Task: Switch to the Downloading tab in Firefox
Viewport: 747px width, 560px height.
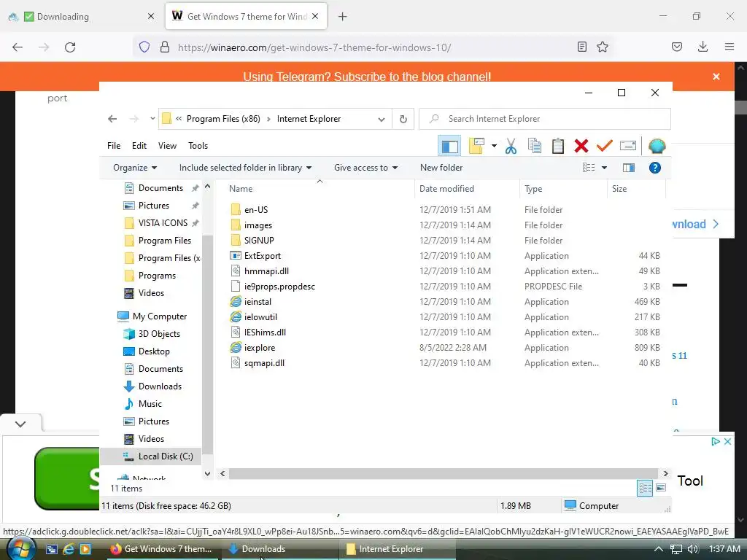Action: point(81,17)
